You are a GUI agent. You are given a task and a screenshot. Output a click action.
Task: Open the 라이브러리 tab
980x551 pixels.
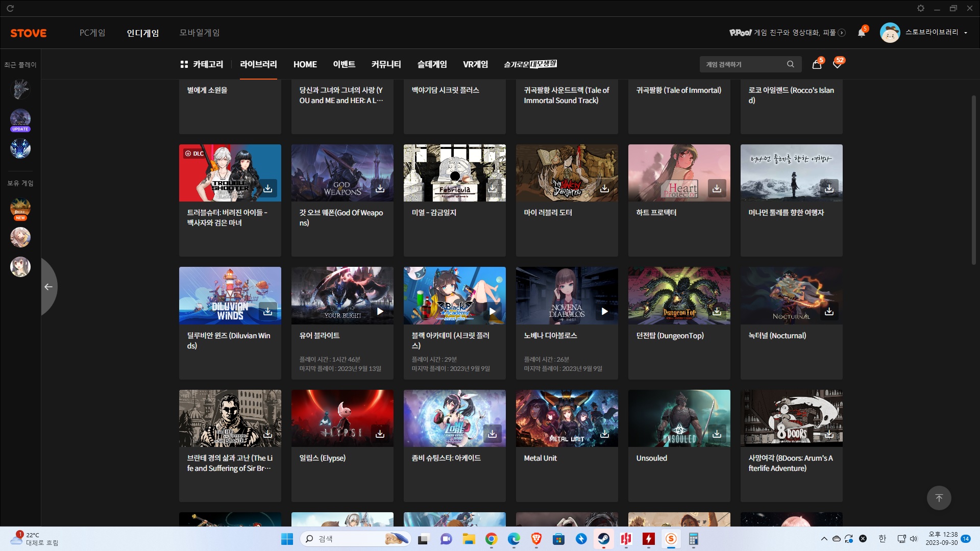(x=259, y=64)
